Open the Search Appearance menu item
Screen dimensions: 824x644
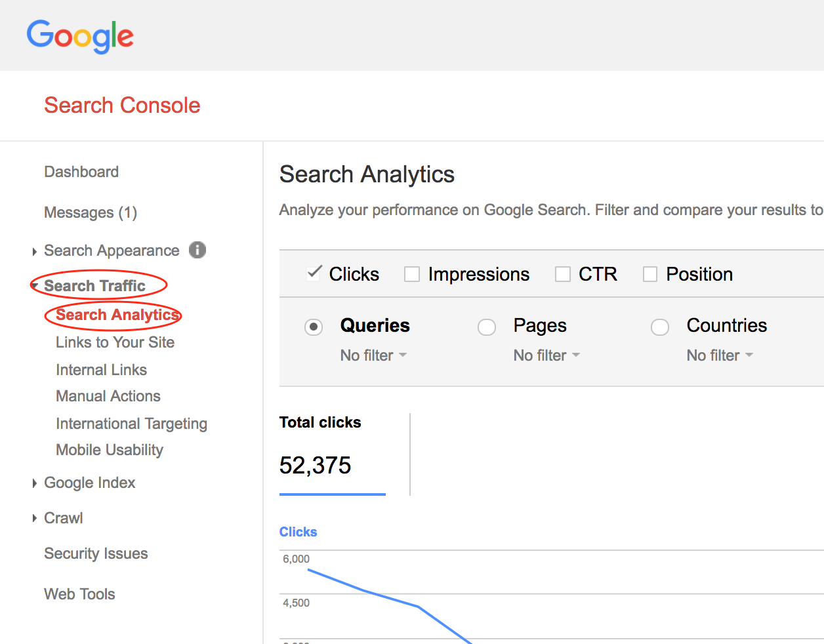click(112, 251)
